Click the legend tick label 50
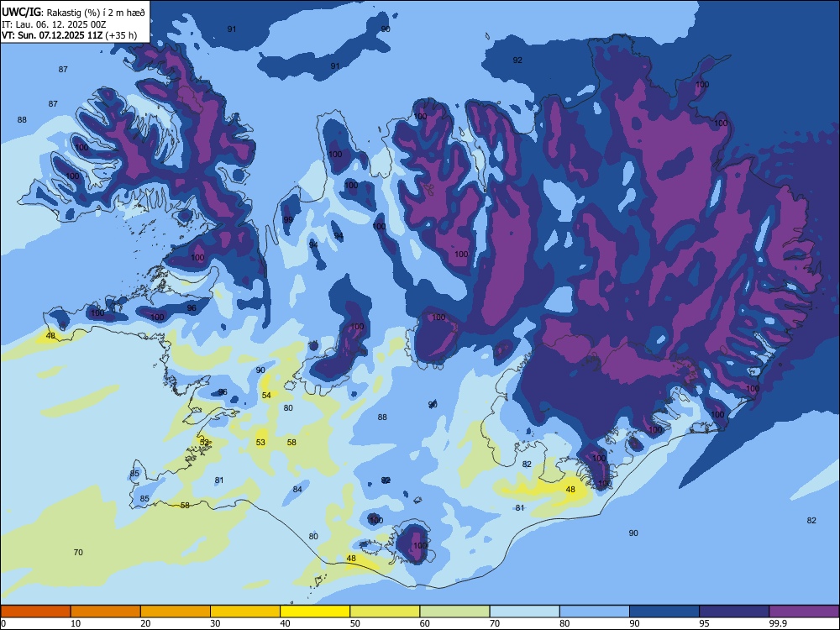The image size is (840, 630). click(x=355, y=623)
